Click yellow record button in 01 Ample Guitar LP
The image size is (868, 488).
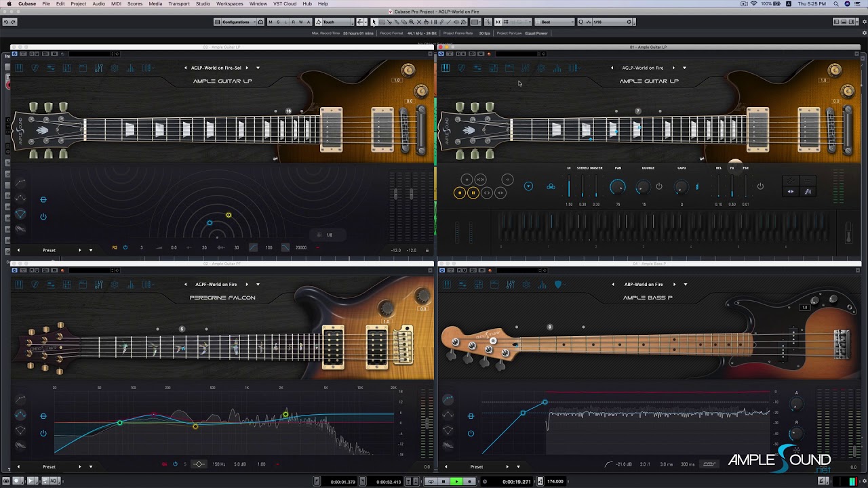coord(459,193)
